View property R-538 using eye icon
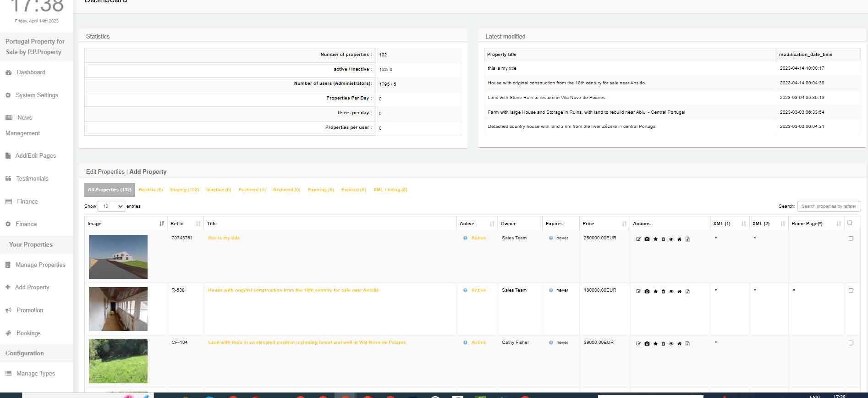This screenshot has height=398, width=868. (671, 291)
